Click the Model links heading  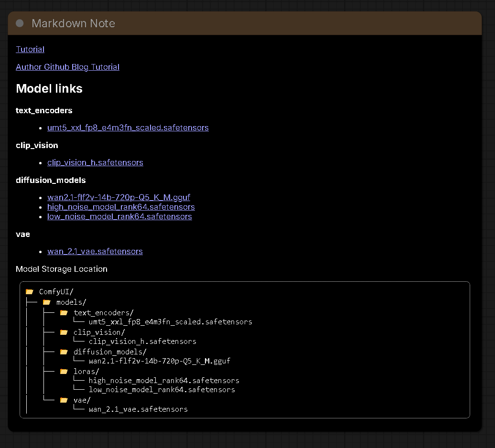[49, 89]
